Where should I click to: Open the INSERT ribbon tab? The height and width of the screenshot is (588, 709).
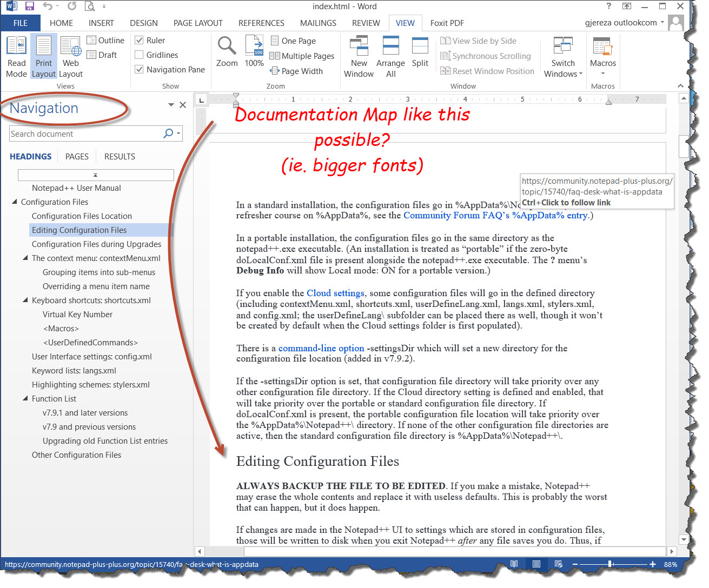click(x=101, y=23)
